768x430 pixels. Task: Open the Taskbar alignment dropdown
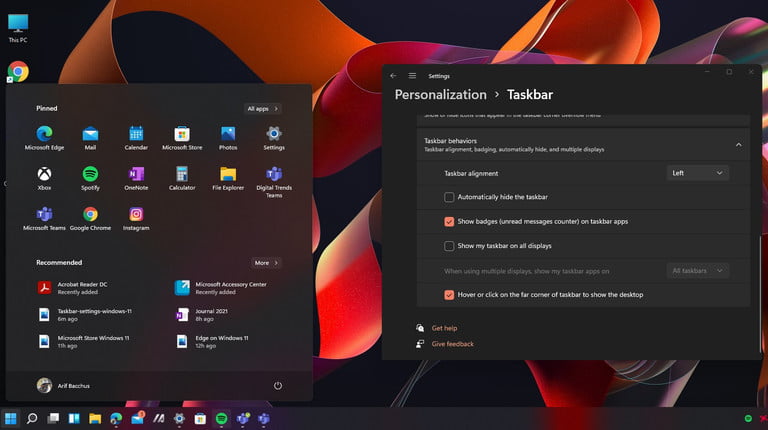(697, 173)
